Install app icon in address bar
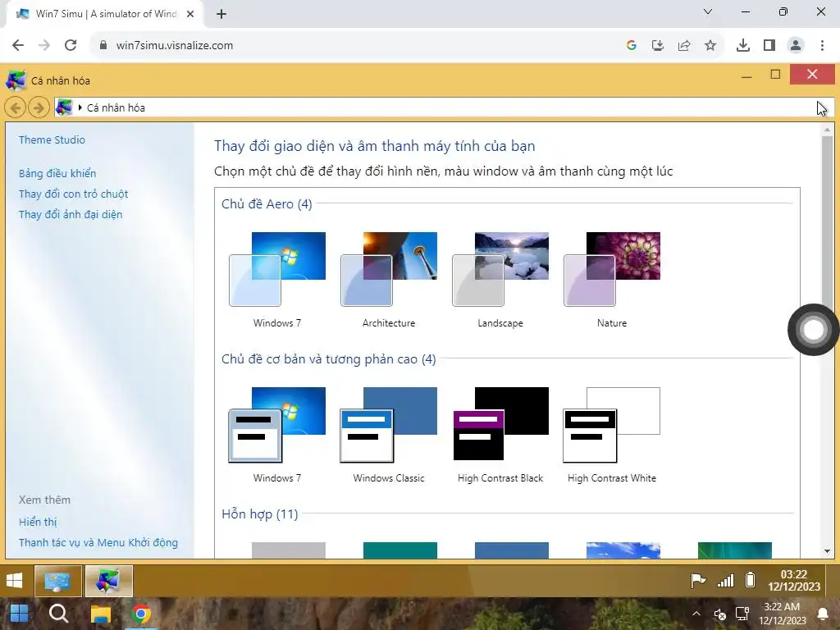 (x=658, y=45)
